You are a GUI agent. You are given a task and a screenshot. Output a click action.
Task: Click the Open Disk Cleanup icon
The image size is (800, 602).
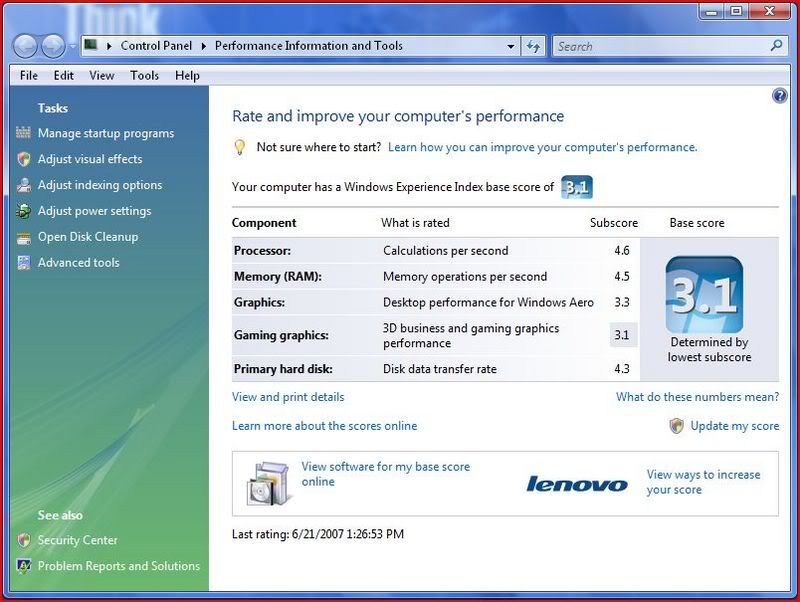point(23,237)
